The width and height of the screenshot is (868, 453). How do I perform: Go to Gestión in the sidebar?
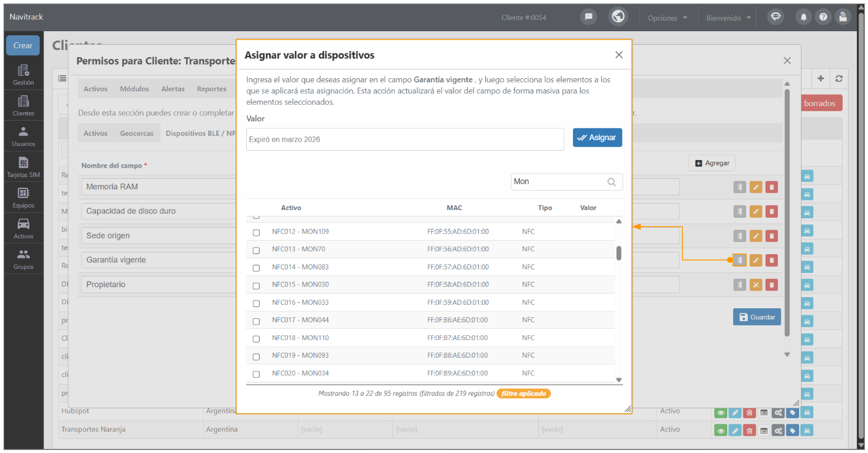24,75
